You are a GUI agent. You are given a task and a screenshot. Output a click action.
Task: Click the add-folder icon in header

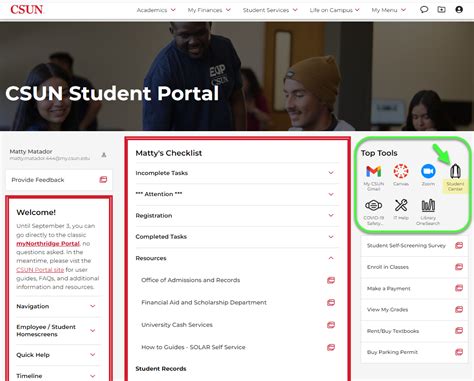point(441,10)
